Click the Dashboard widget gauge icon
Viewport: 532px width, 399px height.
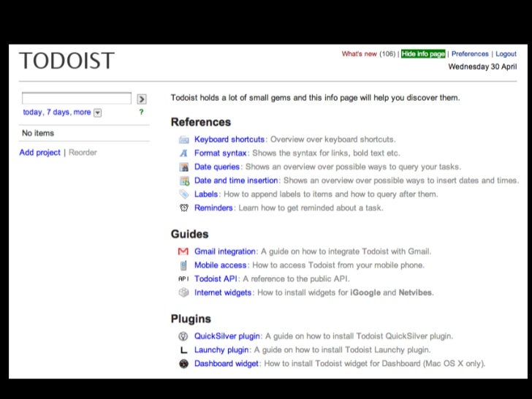(x=183, y=364)
